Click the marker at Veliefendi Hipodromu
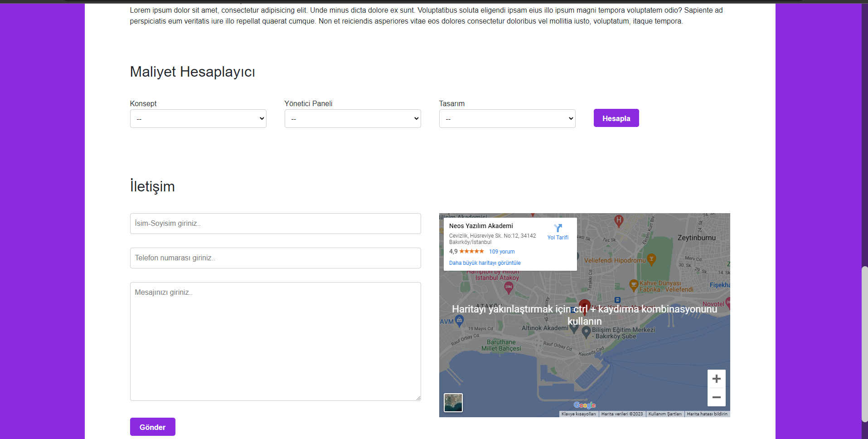The width and height of the screenshot is (868, 439). tap(651, 259)
